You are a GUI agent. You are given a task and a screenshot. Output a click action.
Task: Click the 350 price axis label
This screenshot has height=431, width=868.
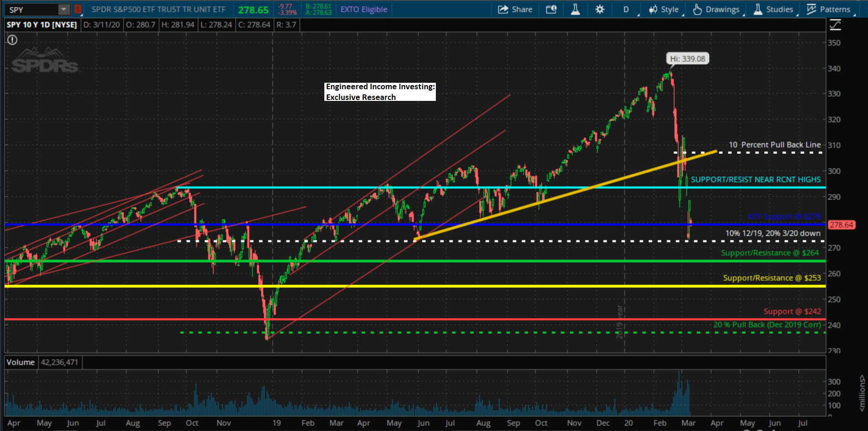[834, 43]
